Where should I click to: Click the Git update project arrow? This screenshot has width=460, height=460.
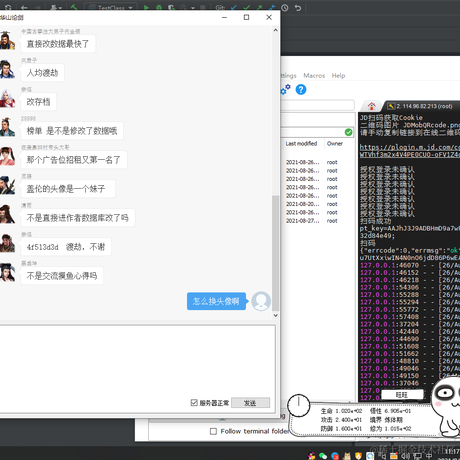click(234, 7)
